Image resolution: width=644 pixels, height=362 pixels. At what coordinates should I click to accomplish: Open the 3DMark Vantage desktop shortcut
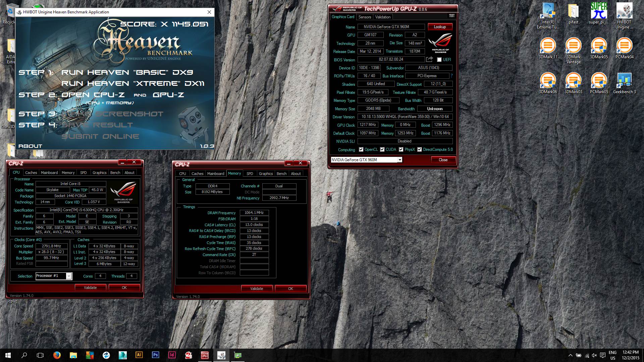573,51
